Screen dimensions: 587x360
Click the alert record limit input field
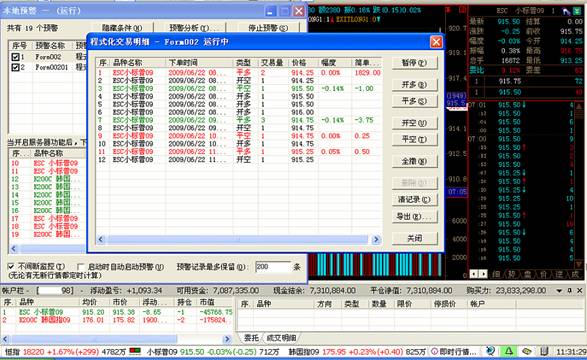[273, 267]
